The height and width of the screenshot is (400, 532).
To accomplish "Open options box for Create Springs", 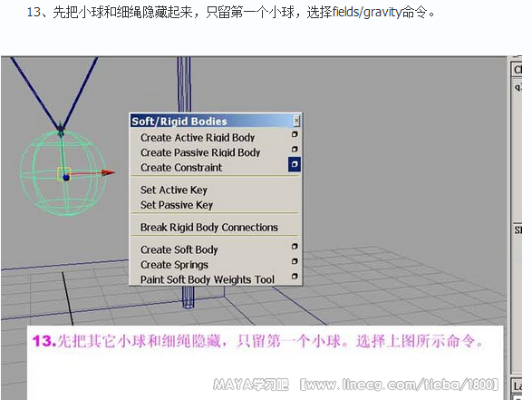I will tap(295, 261).
